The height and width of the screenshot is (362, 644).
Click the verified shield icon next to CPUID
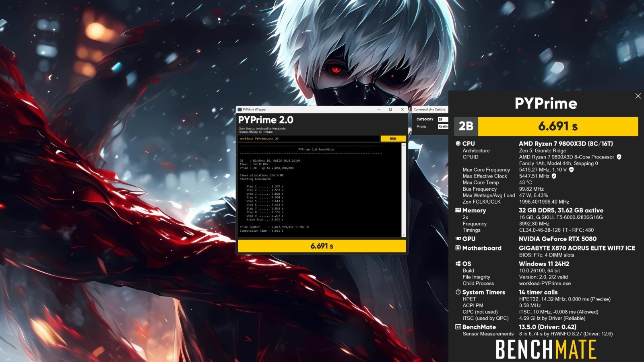coord(619,157)
